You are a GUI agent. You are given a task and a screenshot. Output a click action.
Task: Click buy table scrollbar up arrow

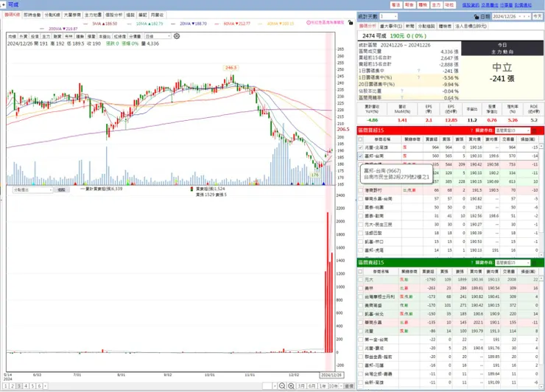[541, 147]
